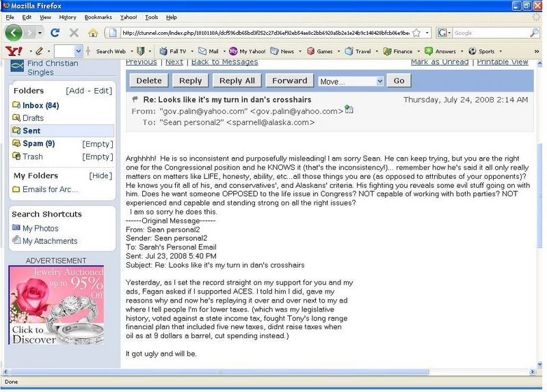
Task: Open My Yahoo! toolbar button
Action: click(x=247, y=51)
